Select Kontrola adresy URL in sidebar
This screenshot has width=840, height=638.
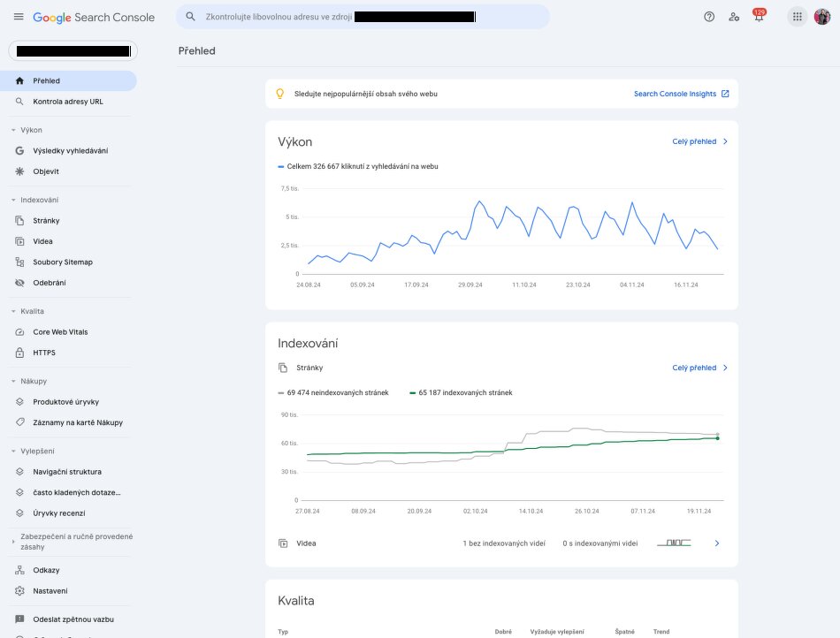(x=67, y=102)
